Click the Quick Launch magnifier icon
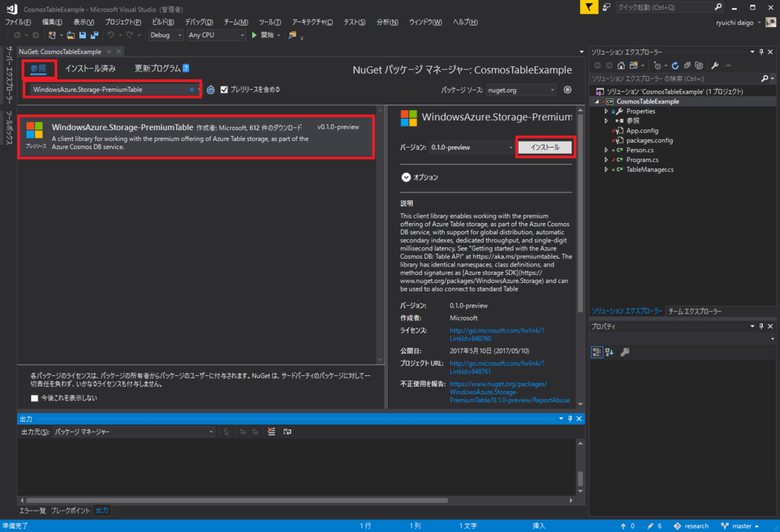 pyautogui.click(x=718, y=7)
